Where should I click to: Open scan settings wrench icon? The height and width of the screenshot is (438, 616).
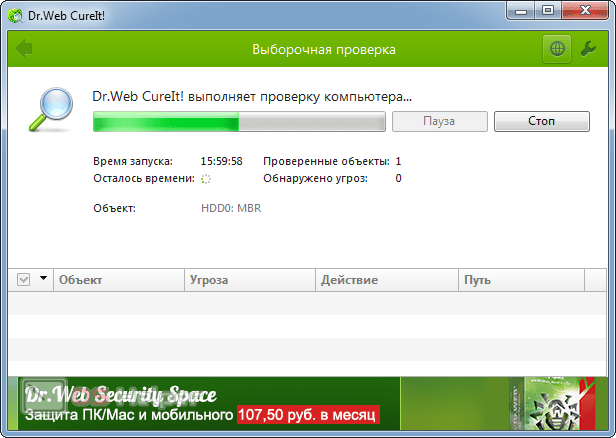[588, 49]
